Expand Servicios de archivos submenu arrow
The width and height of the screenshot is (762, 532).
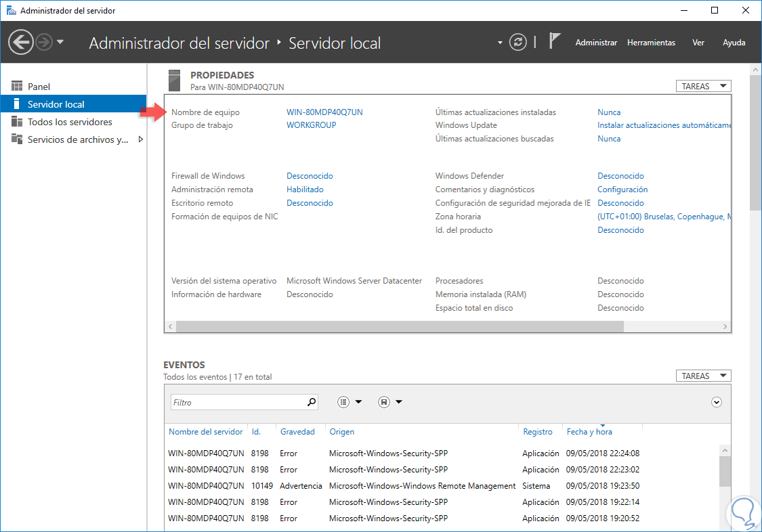[140, 139]
